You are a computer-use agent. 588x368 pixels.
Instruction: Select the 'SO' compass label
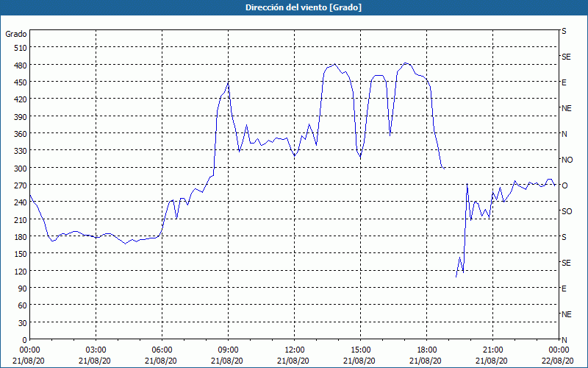[567, 211]
